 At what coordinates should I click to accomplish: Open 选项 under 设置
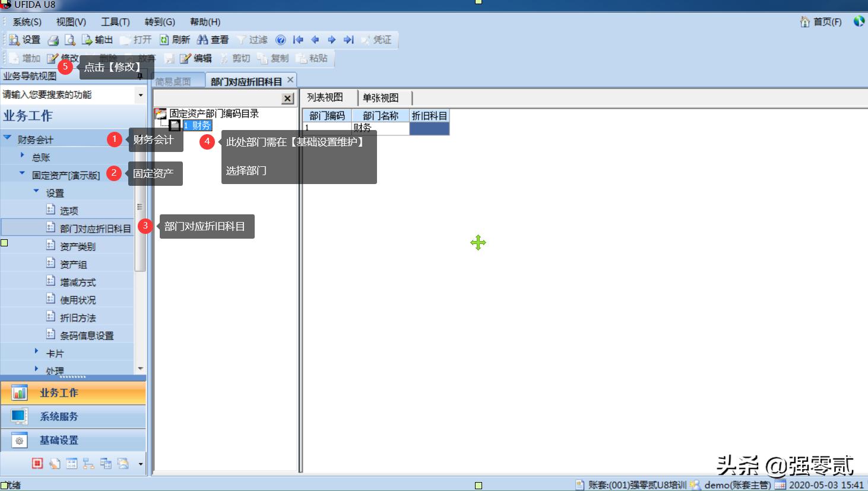point(69,211)
